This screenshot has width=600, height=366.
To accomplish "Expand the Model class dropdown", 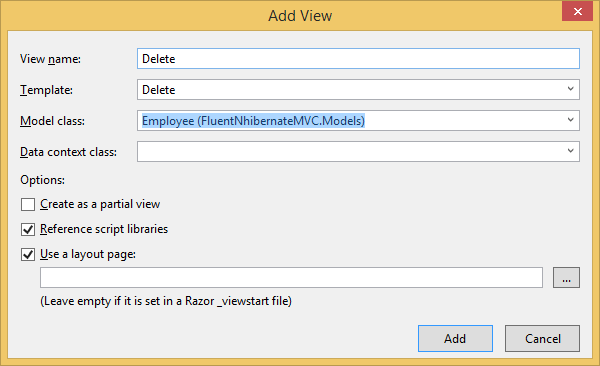I will tap(358, 121).
